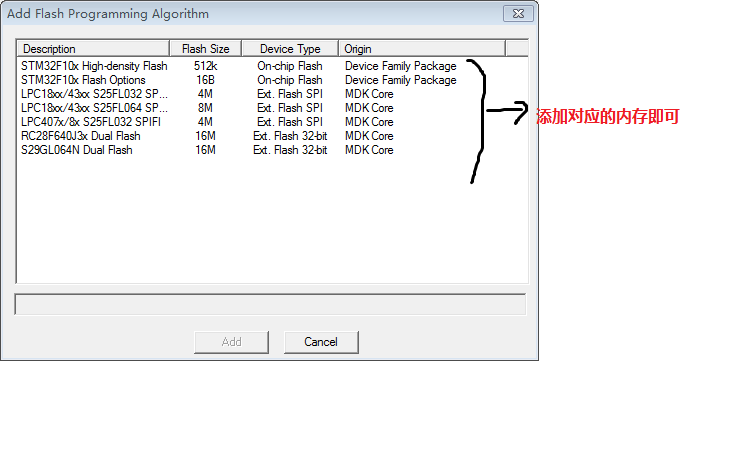Click MDK Core in S29GL064N row
This screenshot has height=451, width=736.
(x=369, y=150)
